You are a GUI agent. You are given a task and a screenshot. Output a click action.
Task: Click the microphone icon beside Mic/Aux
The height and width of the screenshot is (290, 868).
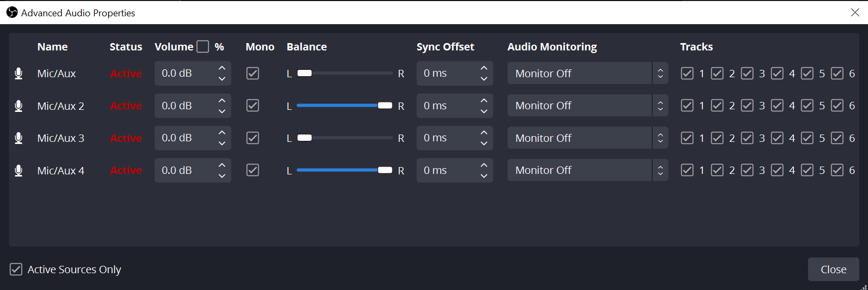click(18, 74)
